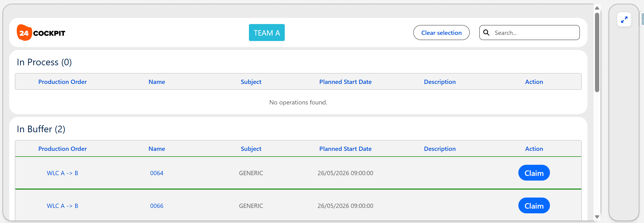This screenshot has height=223, width=644.
Task: Open production order link in row 0066
Action: (62, 206)
